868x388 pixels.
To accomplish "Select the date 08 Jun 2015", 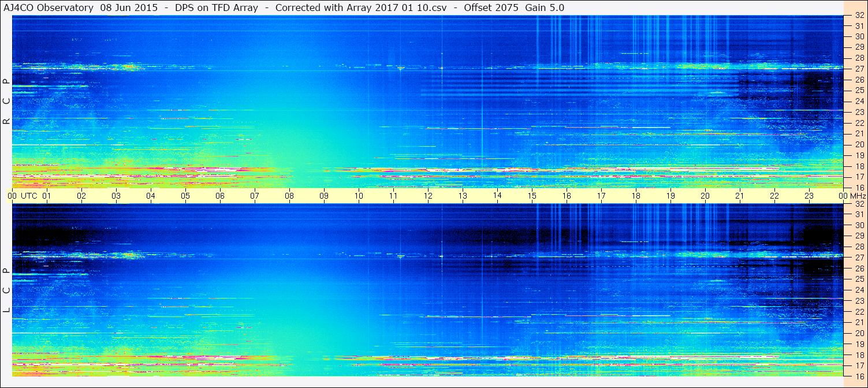I will (129, 8).
